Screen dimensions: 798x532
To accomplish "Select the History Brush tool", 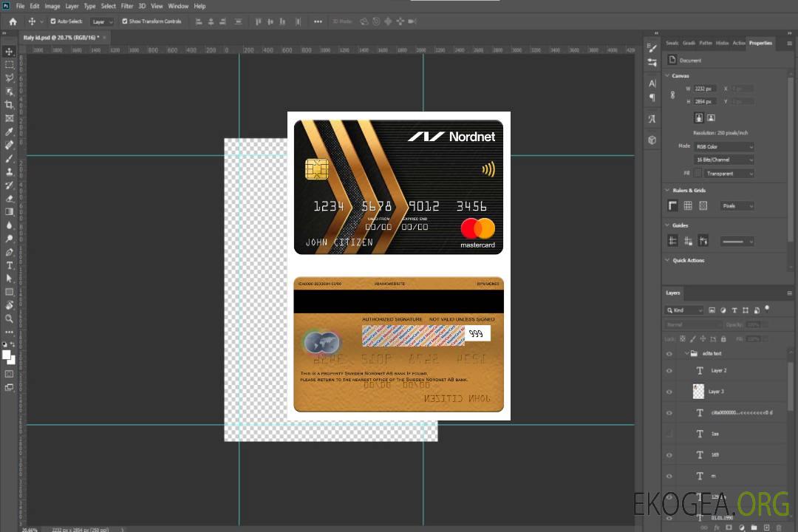I will (9, 185).
